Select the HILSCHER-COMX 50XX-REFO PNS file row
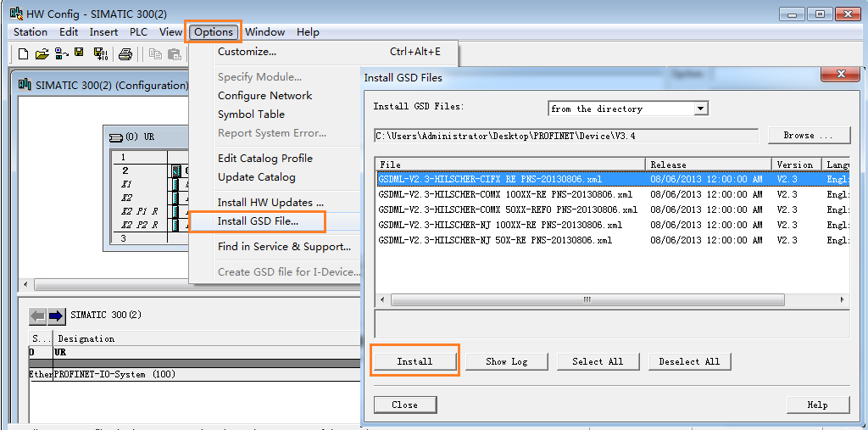Screen dimensions: 868x430 coord(612,209)
